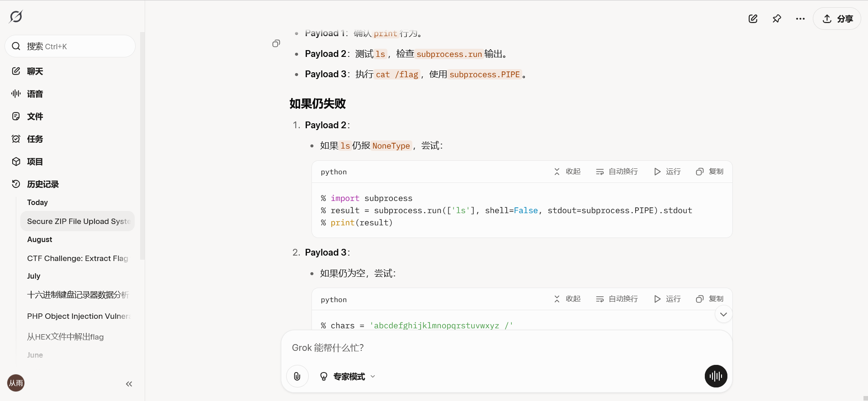Click the Grok logo icon

point(16,17)
